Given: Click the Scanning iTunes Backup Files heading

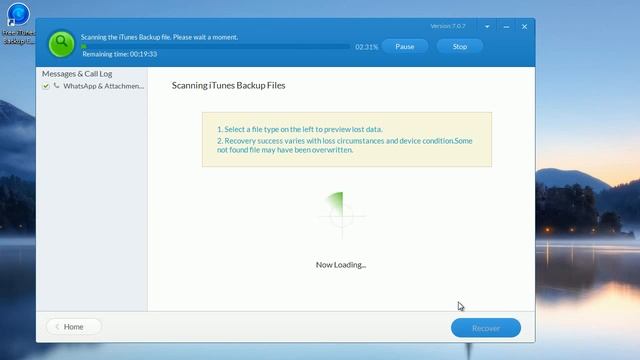Looking at the screenshot, I should coord(228,86).
